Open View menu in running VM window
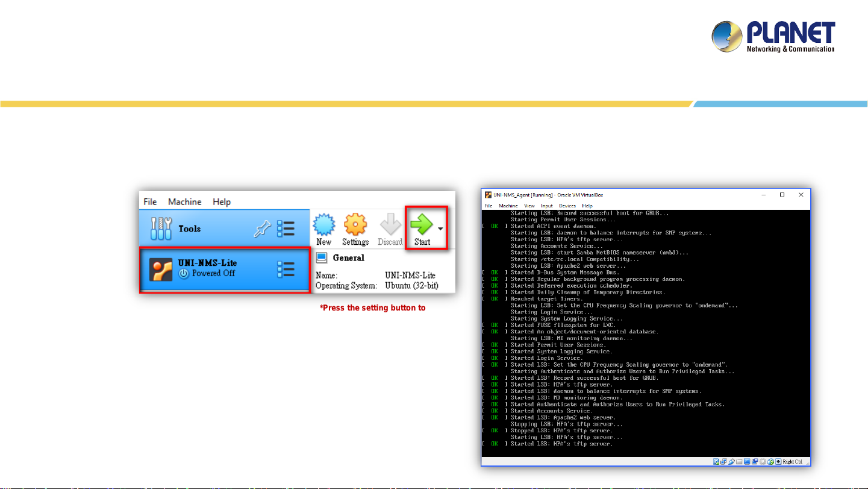This screenshot has width=868, height=489. click(529, 206)
